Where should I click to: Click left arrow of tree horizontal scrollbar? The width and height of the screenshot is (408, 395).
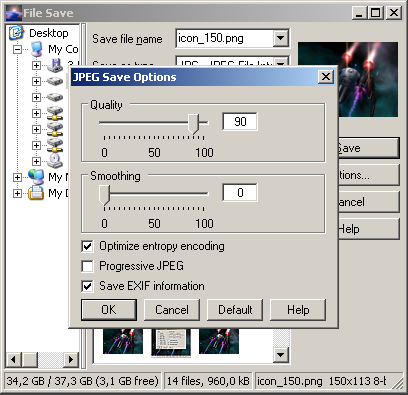coord(14,359)
